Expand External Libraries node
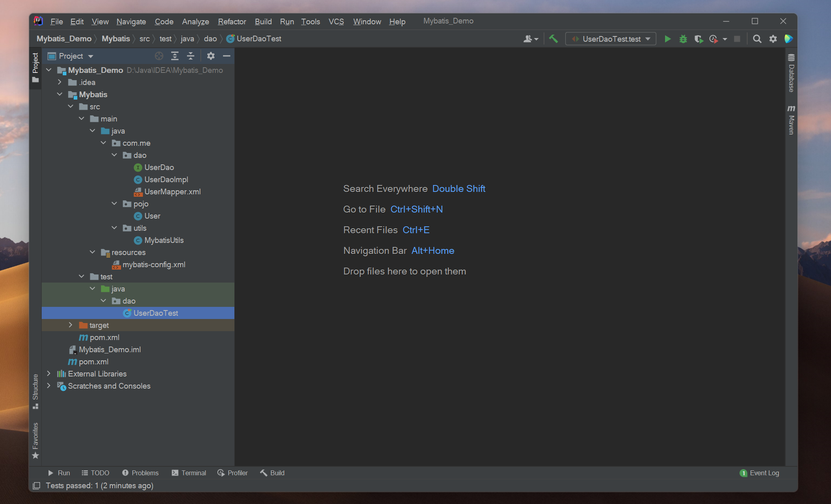The image size is (831, 504). [49, 374]
